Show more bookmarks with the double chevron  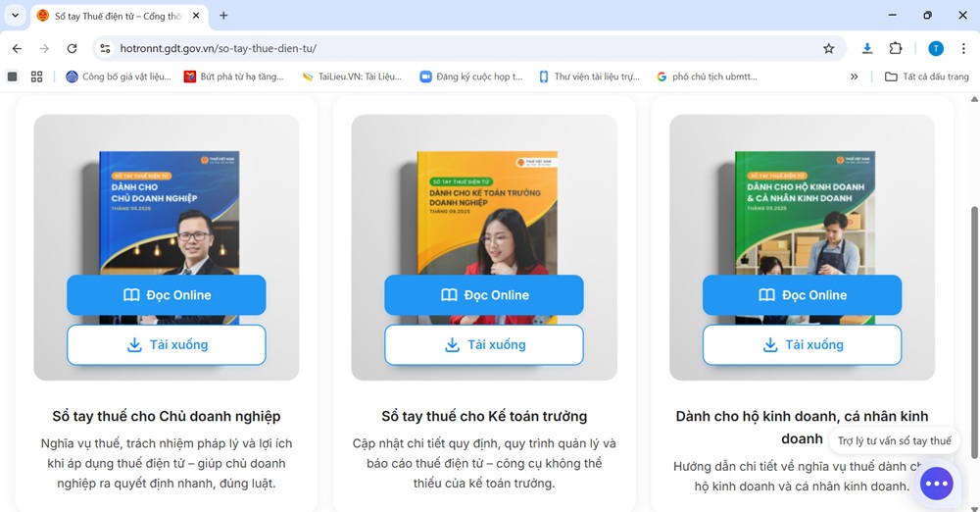(854, 77)
